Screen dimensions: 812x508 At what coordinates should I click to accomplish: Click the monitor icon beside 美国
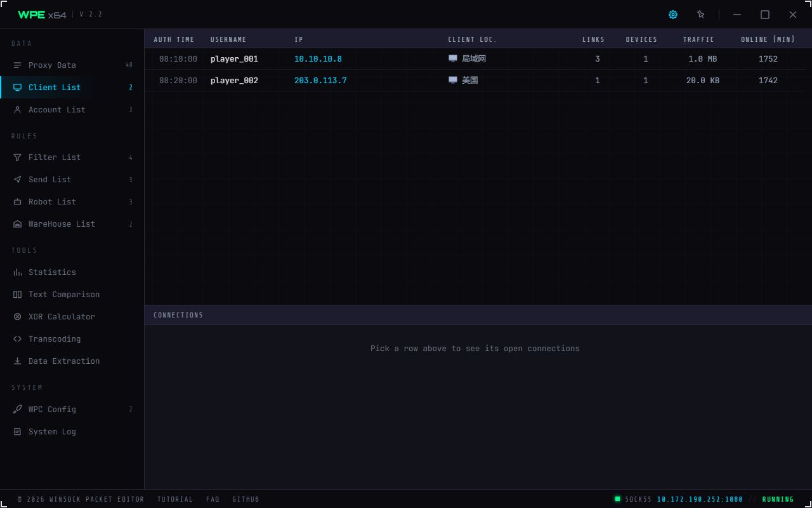(453, 80)
